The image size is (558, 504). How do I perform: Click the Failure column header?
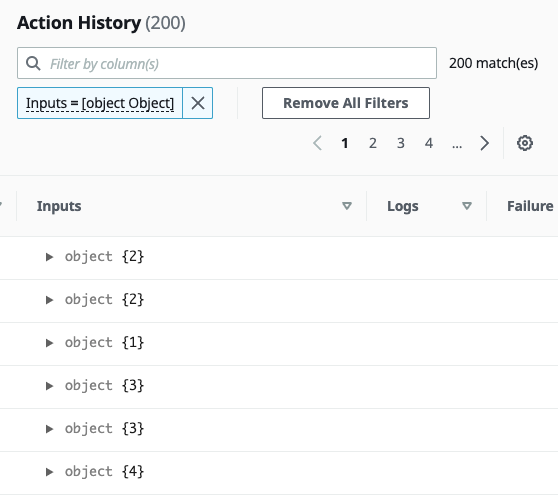530,206
